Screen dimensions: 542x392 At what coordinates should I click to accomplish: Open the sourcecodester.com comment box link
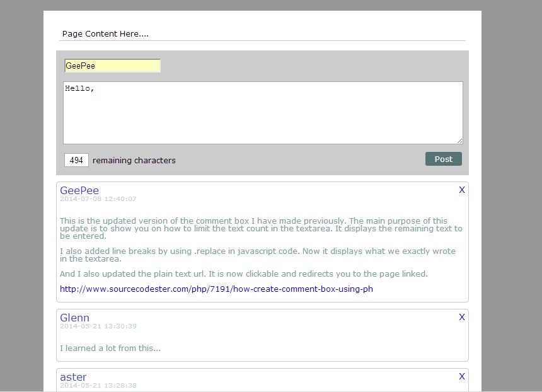point(217,289)
